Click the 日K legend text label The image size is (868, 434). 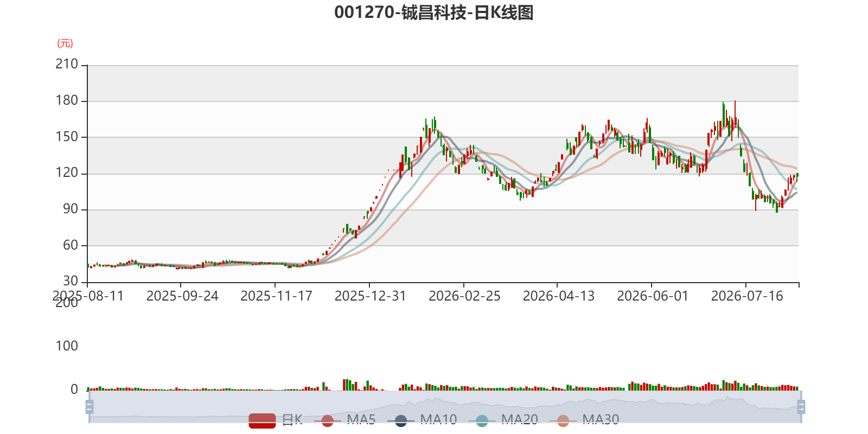pyautogui.click(x=292, y=419)
